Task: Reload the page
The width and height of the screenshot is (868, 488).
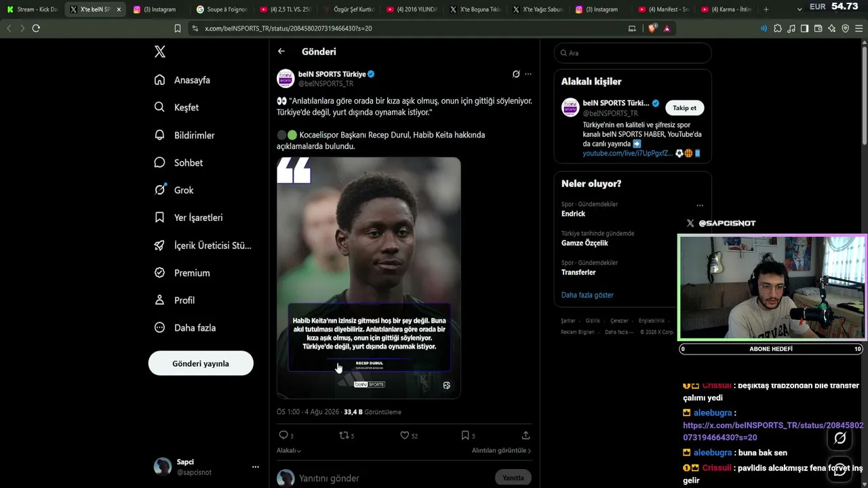Action: pyautogui.click(x=36, y=28)
